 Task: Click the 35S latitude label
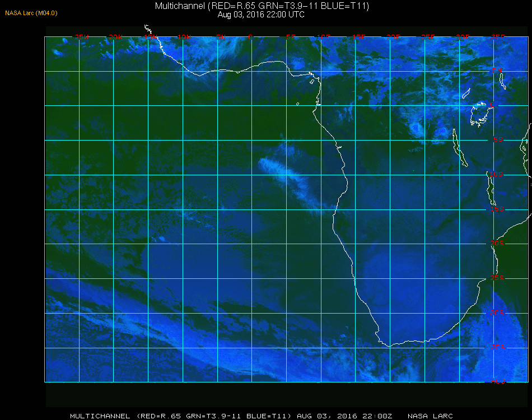pyautogui.click(x=498, y=347)
